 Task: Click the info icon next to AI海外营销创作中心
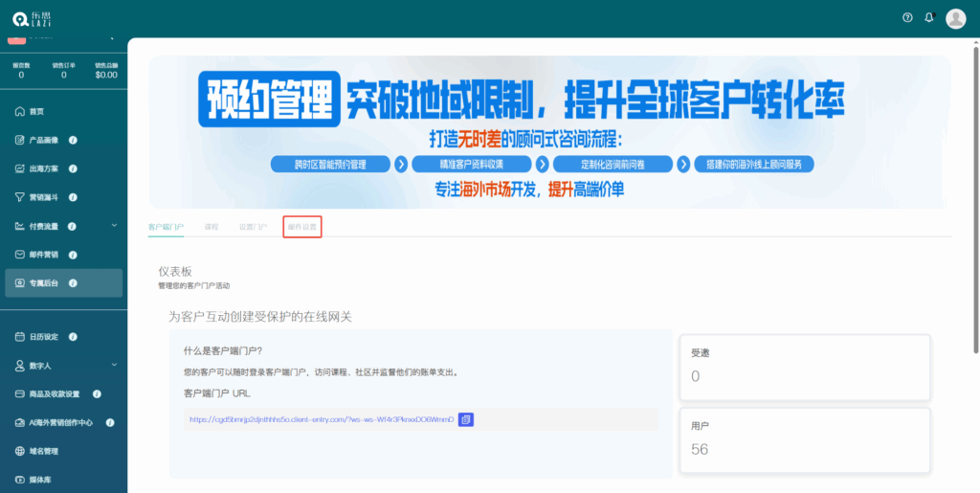pos(110,422)
